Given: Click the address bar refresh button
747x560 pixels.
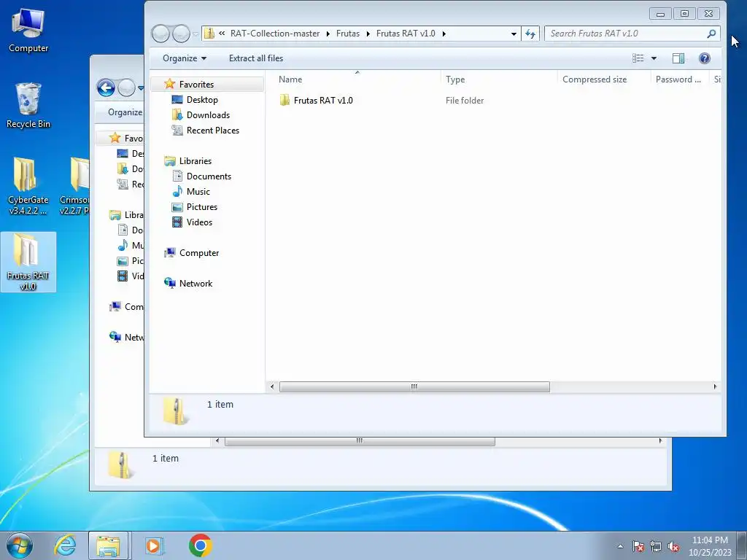Looking at the screenshot, I should click(x=530, y=34).
